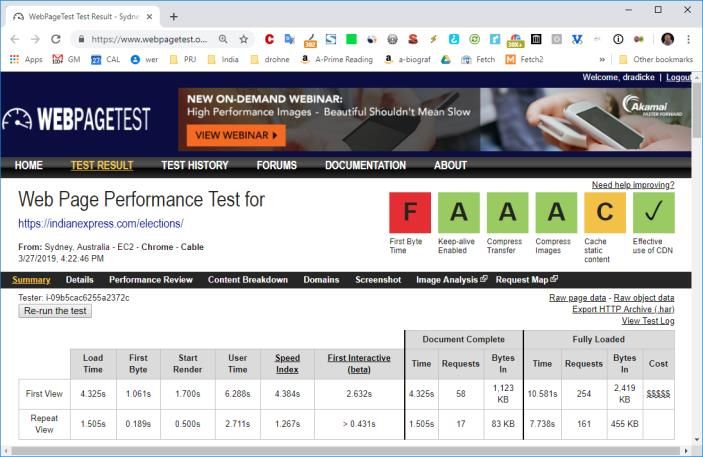Click Speed Index column header link

(287, 364)
